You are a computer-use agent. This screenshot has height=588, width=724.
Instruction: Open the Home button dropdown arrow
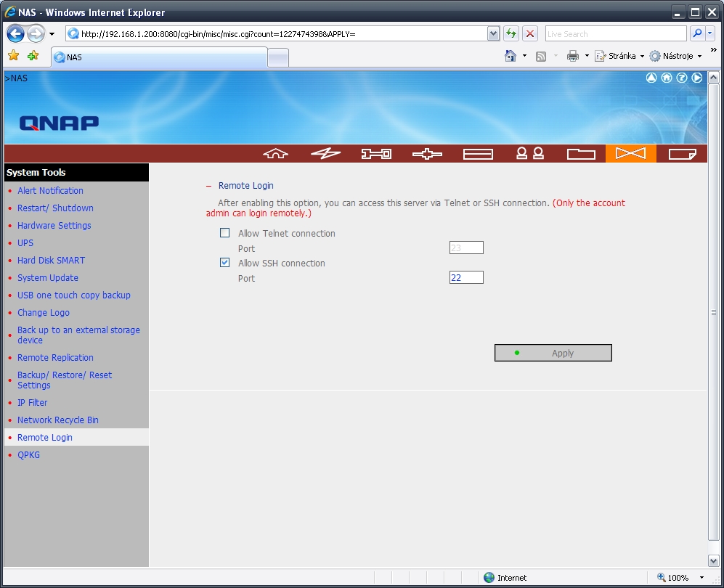(x=524, y=56)
